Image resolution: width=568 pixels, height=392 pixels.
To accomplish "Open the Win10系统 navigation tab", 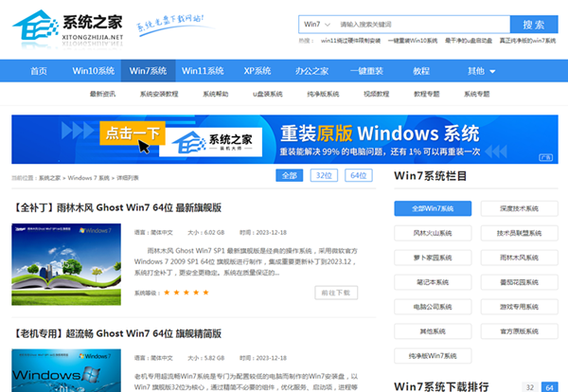I will [x=93, y=71].
